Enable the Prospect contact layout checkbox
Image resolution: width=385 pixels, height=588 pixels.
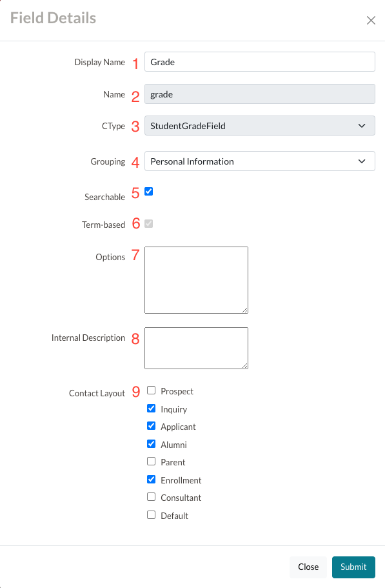coord(151,390)
